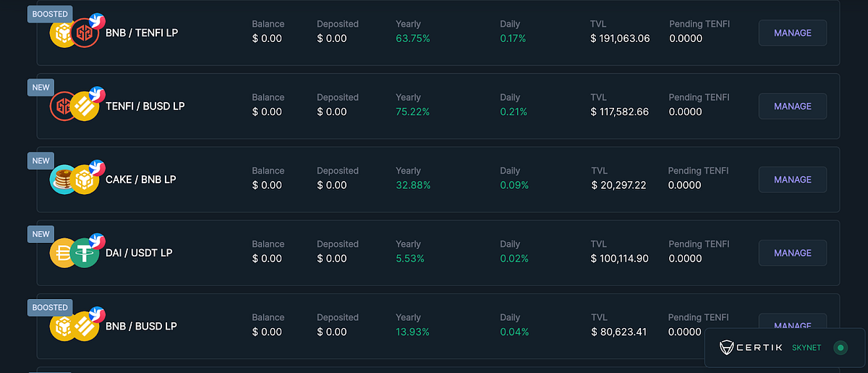Open MANAGE for CAKE / BNB LP
This screenshot has width=868, height=373.
pos(792,180)
